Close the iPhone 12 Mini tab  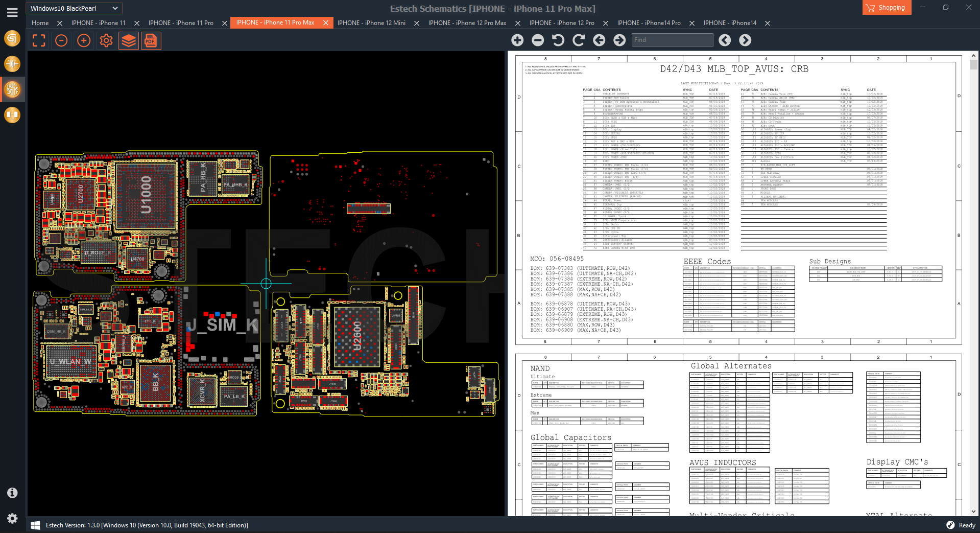[x=417, y=23]
